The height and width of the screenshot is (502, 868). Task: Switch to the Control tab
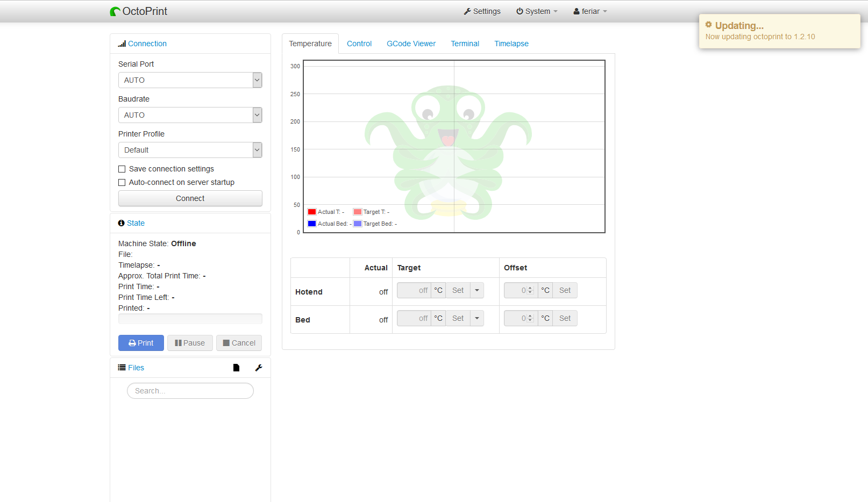click(x=359, y=44)
